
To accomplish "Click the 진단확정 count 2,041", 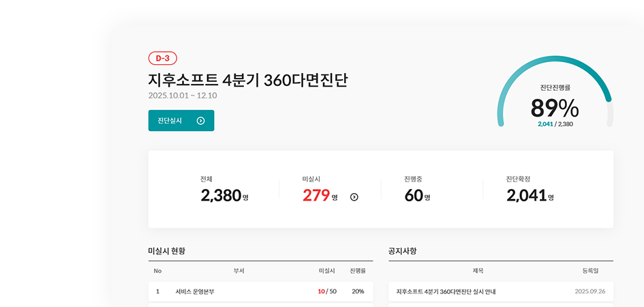I will (x=527, y=196).
